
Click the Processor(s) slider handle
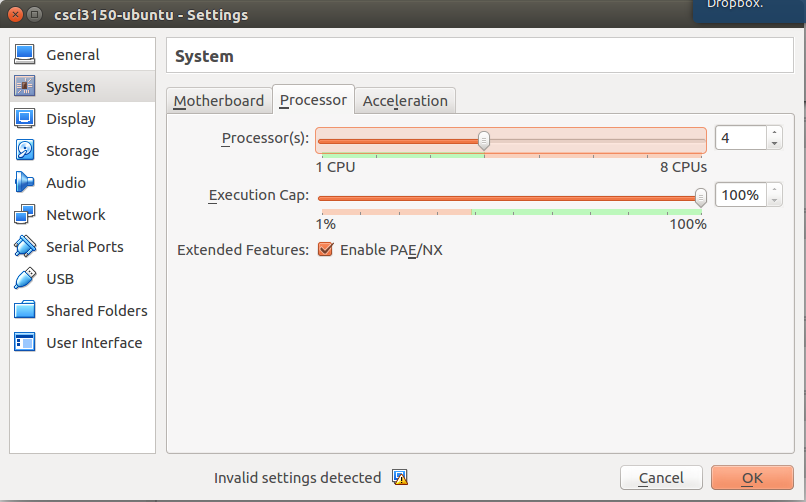484,140
